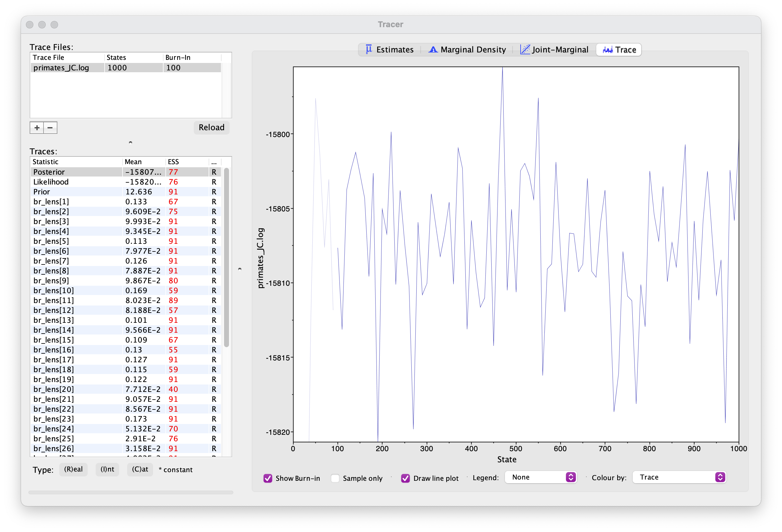Screen dimensions: 782x532
Task: Set trace type to (C)at
Action: click(140, 469)
